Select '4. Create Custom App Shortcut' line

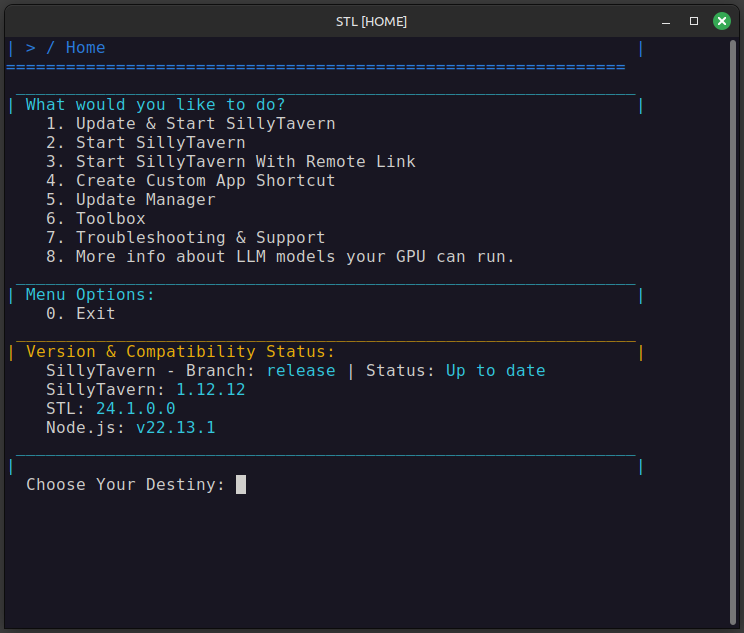[x=191, y=181]
